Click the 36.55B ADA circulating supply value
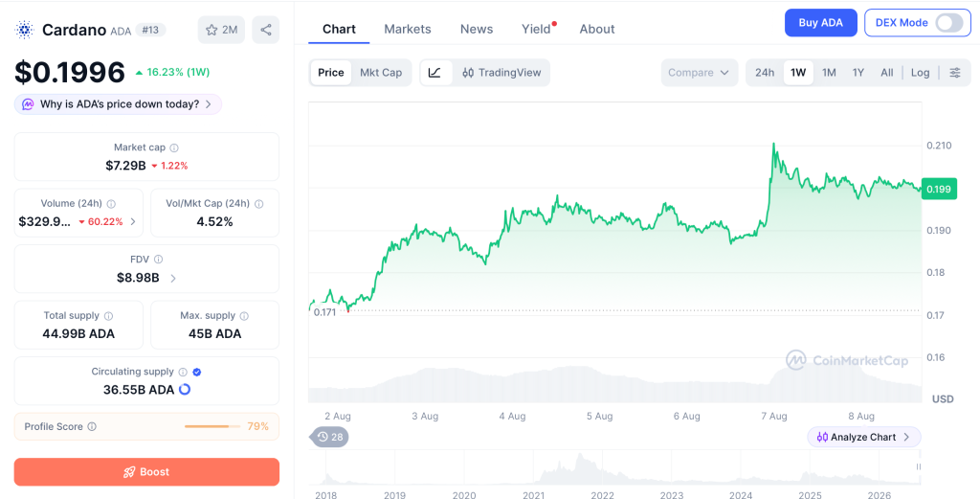980x499 pixels. (139, 390)
